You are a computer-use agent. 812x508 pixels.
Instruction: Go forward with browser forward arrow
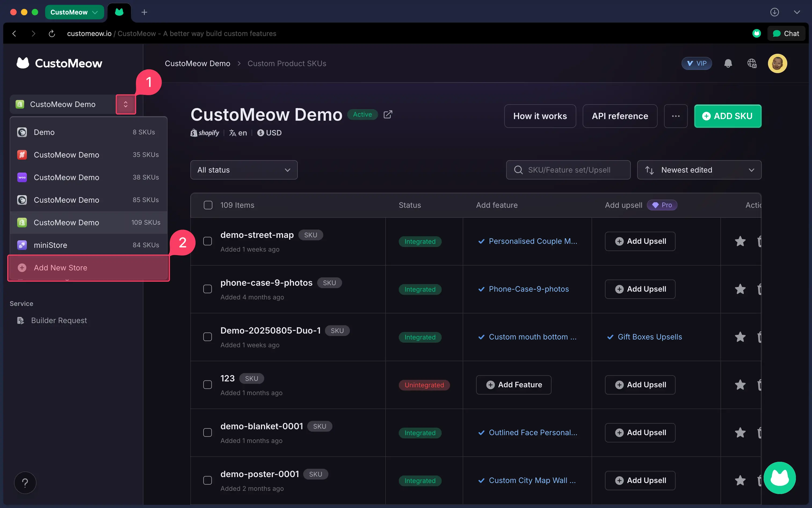[33, 34]
